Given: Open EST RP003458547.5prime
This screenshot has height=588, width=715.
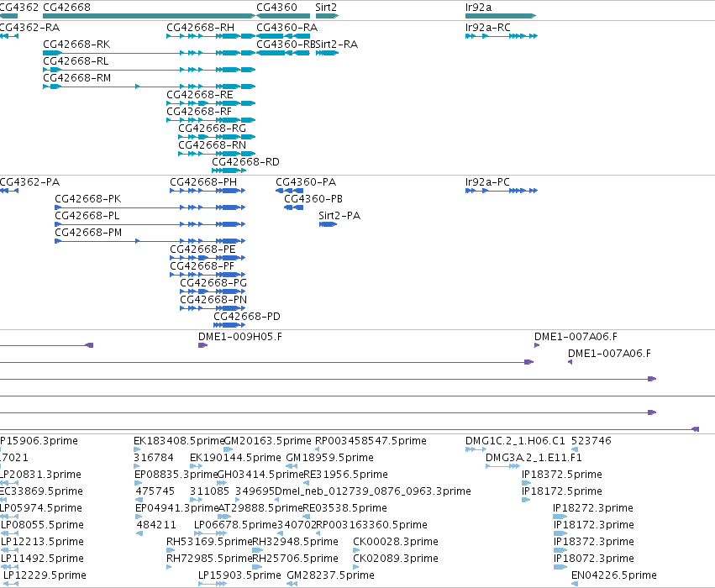Looking at the screenshot, I should click(371, 441).
